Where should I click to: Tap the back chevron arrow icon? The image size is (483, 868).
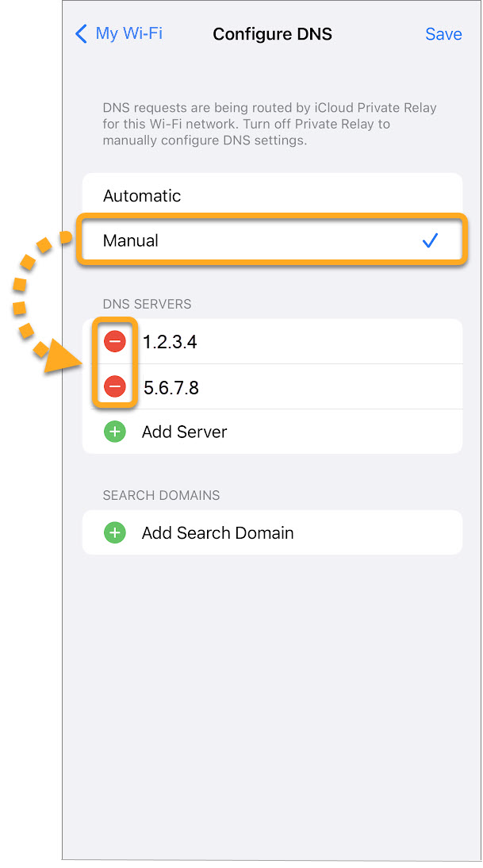80,33
